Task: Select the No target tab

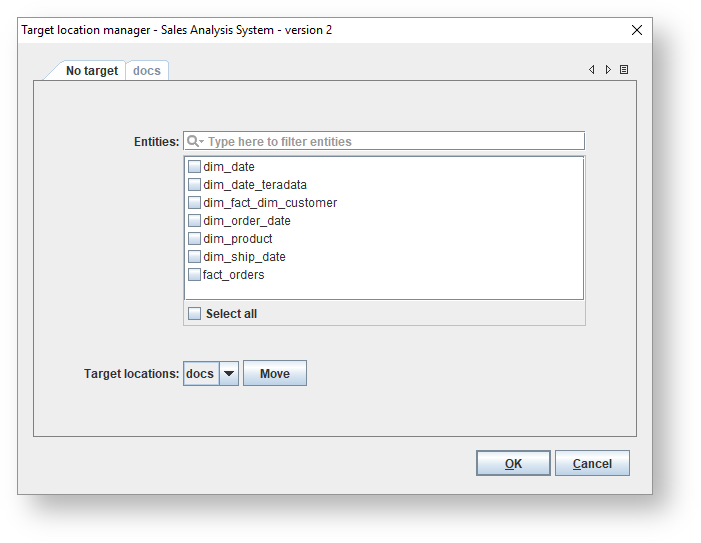Action: tap(91, 71)
